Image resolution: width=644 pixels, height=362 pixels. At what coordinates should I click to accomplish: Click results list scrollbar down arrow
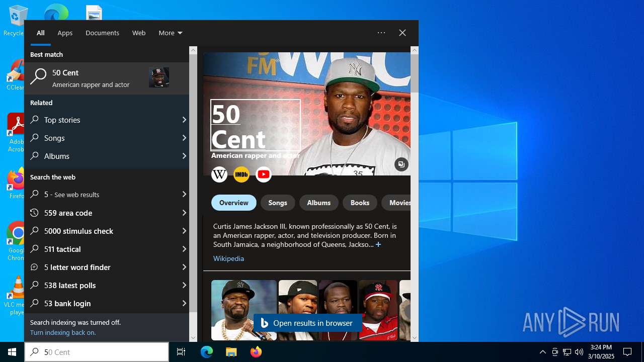[193, 337]
